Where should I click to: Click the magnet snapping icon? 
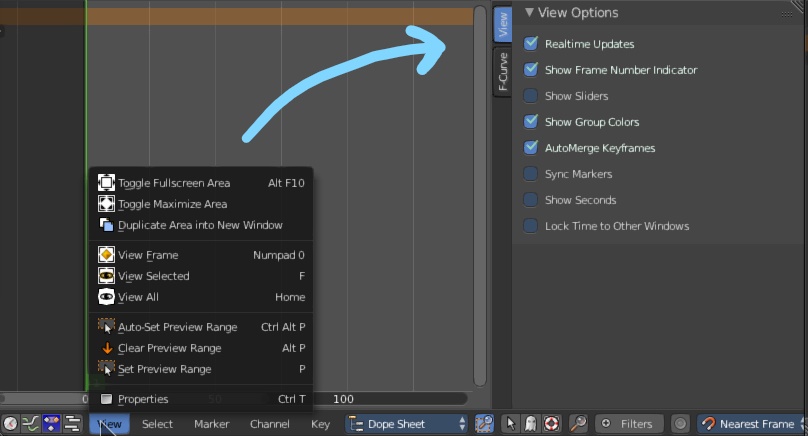point(709,424)
